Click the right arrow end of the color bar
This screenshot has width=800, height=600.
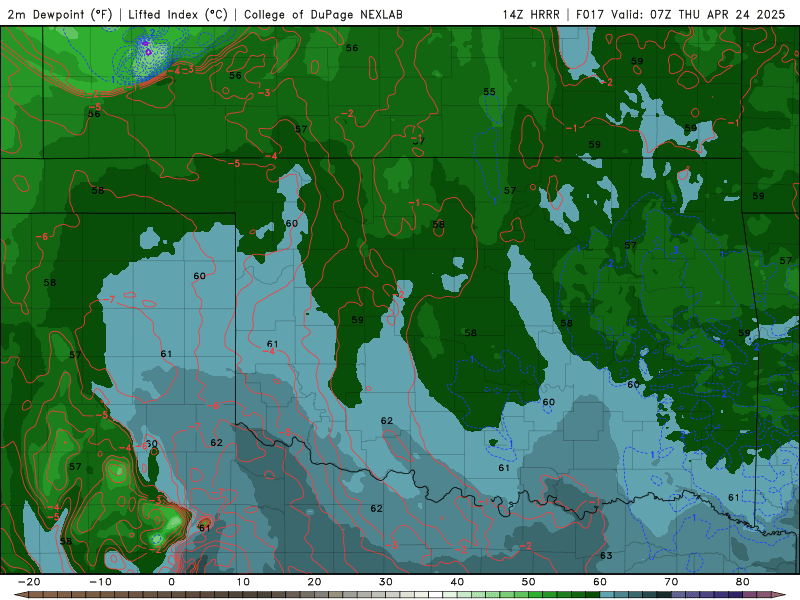[x=779, y=595]
